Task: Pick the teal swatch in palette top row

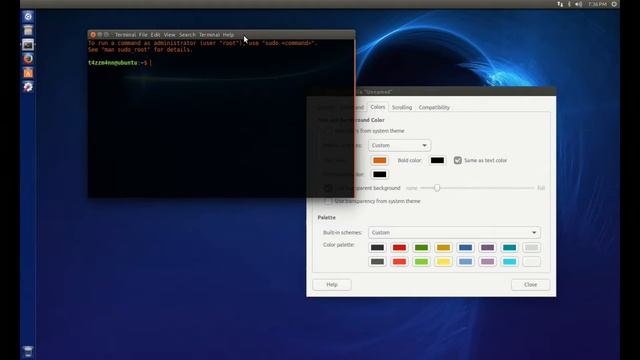Action: tap(509, 248)
